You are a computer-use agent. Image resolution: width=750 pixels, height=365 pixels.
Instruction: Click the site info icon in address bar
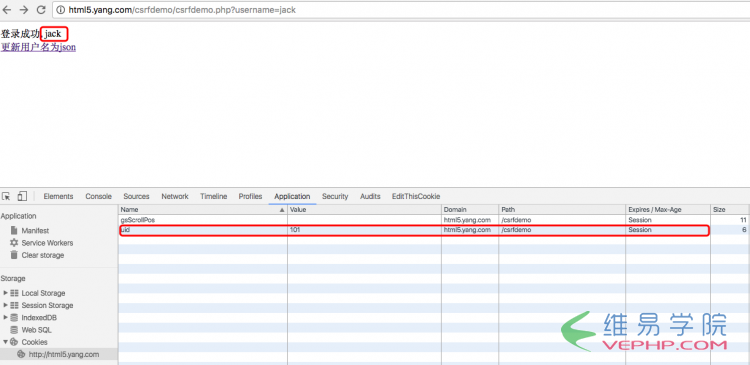point(61,10)
